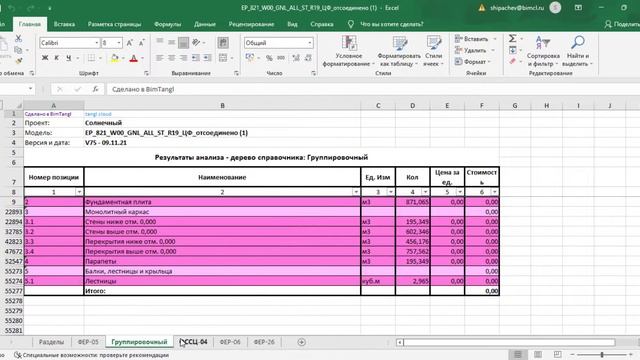Image resolution: width=640 pixels, height=360 pixels.
Task: Switch to the ФЕР-06 sheet tab
Action: 230,342
